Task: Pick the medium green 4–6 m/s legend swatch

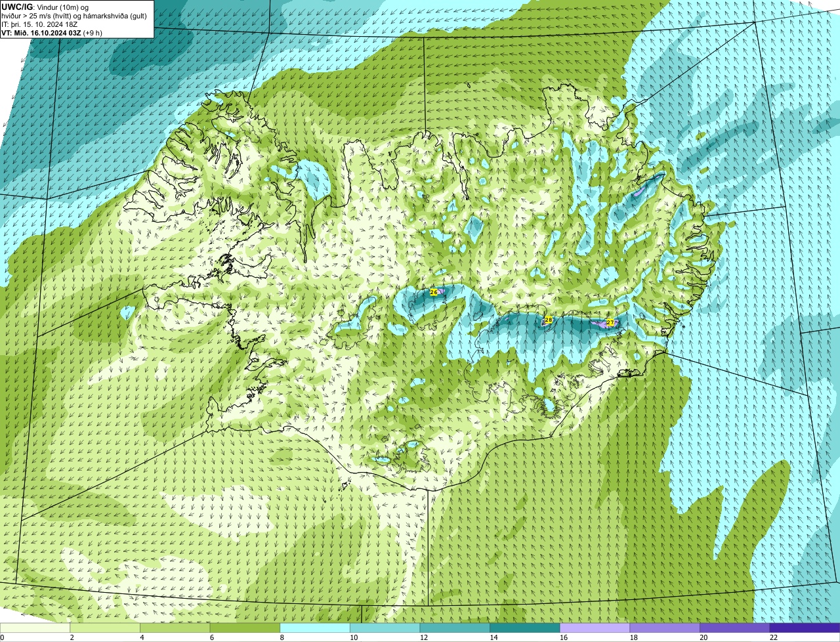Action: pos(175,628)
